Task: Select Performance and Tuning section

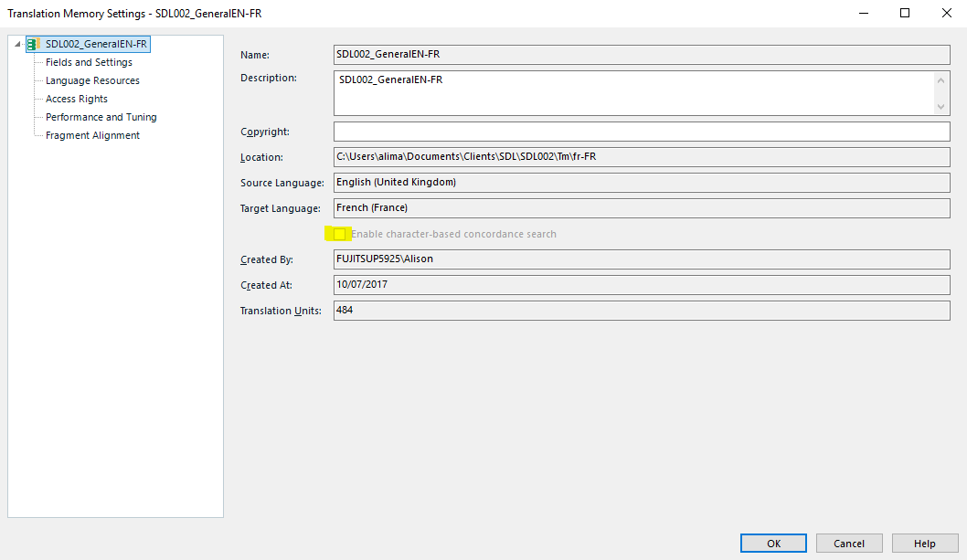Action: [x=101, y=117]
